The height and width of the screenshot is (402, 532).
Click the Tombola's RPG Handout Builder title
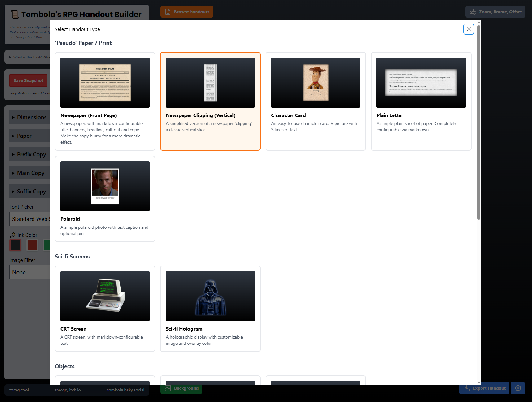point(81,14)
